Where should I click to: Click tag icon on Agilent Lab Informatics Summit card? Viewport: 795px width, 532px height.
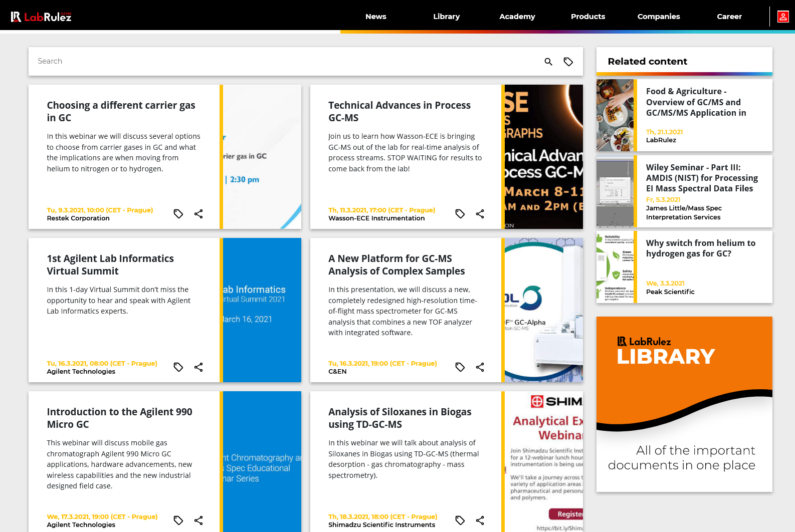[178, 367]
